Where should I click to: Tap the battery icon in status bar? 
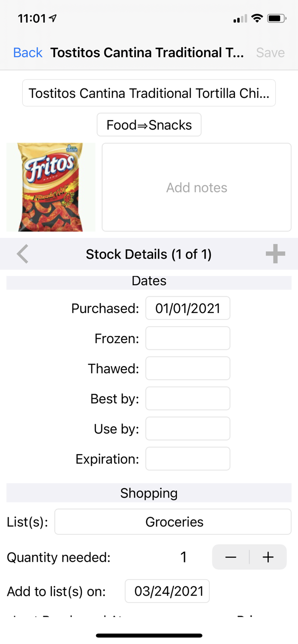coord(276,18)
